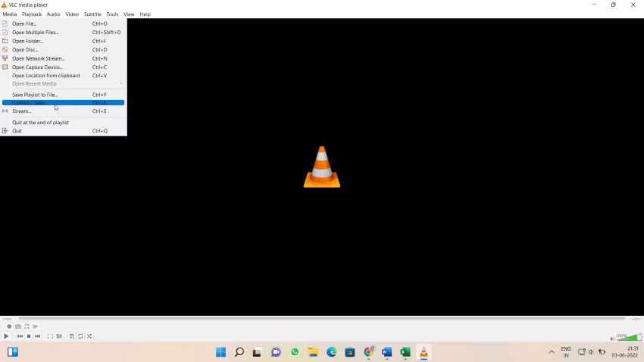
Task: Open the Widgets icon on the taskbar
Action: 13,352
